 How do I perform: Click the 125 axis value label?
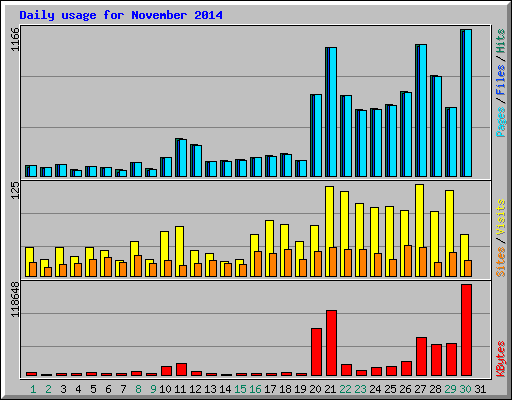(15, 191)
